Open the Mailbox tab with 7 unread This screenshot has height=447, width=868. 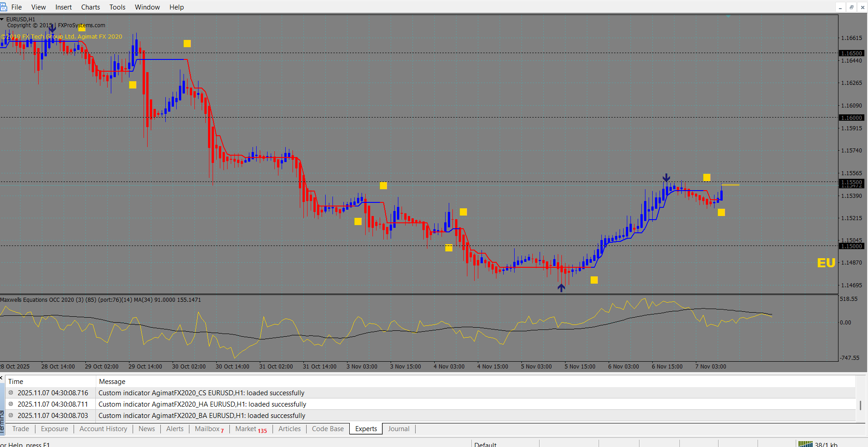pyautogui.click(x=209, y=429)
